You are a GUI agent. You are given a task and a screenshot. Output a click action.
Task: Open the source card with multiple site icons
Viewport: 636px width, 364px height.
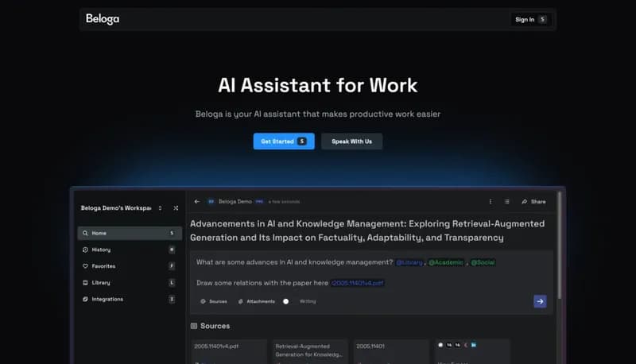pyautogui.click(x=472, y=351)
